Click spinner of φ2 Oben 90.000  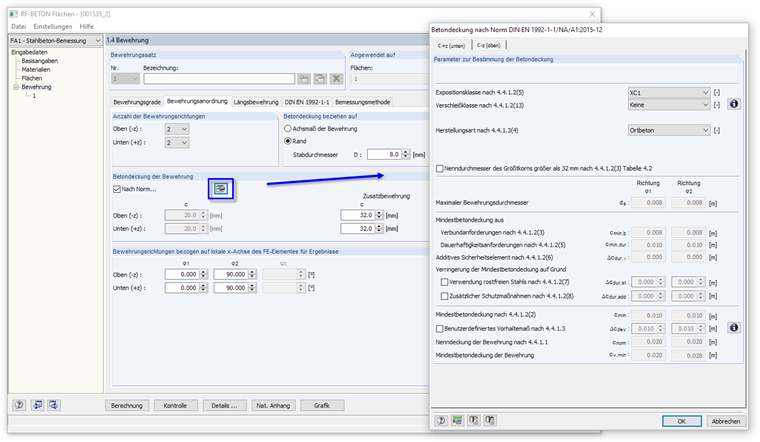click(252, 275)
